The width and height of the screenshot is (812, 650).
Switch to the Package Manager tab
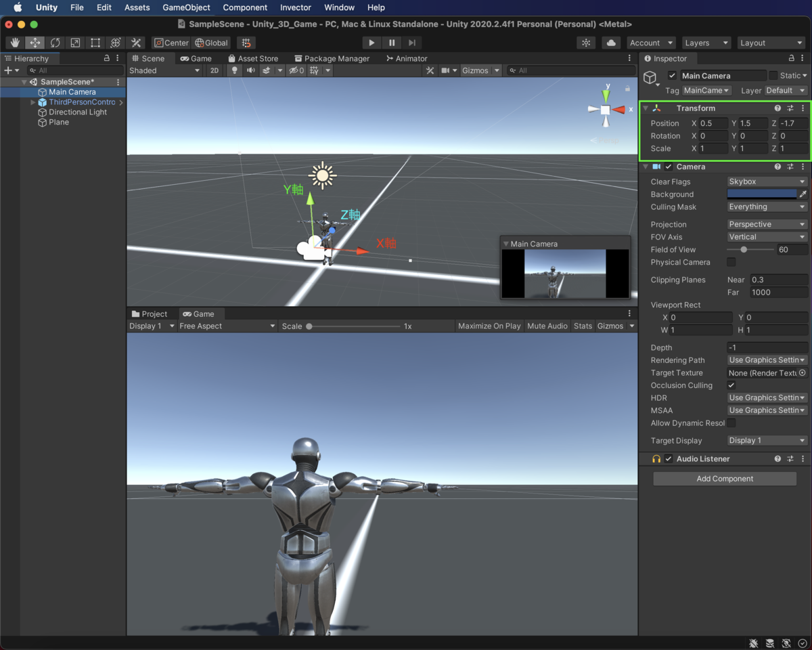point(331,58)
